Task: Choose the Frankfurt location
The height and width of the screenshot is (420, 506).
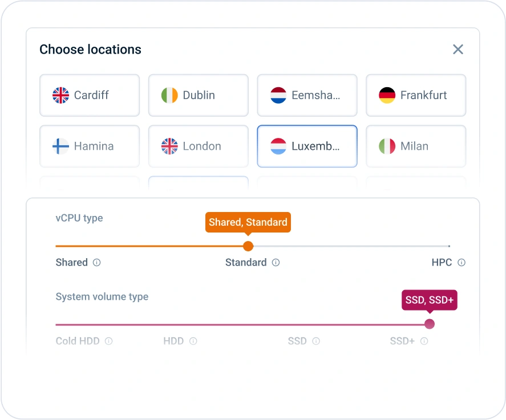Action: pyautogui.click(x=416, y=95)
